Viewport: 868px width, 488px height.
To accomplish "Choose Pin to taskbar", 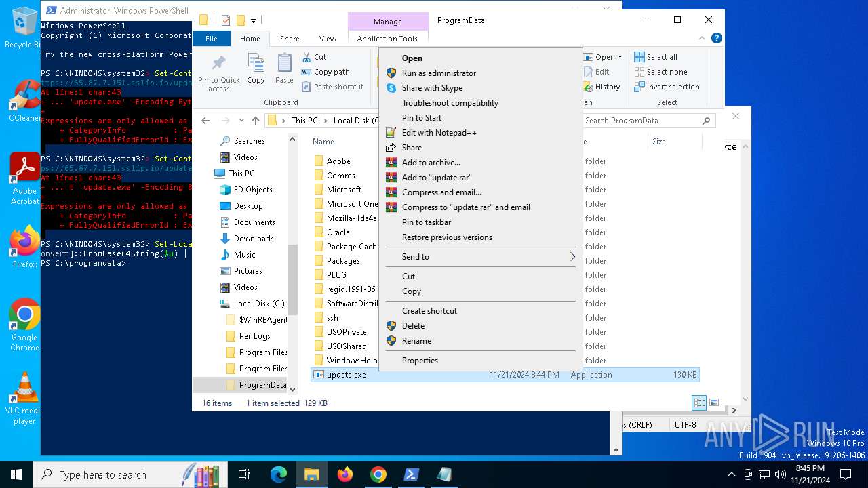I will point(480,222).
